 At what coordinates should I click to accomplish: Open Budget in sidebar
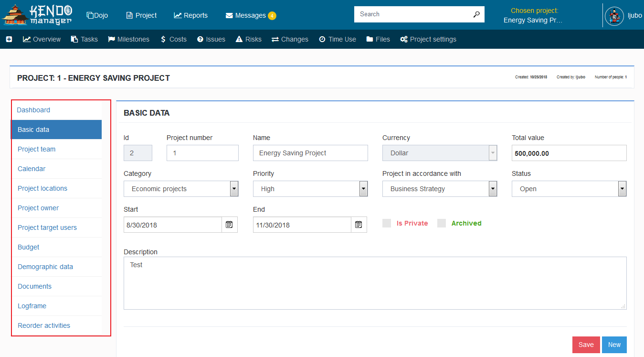(56, 247)
